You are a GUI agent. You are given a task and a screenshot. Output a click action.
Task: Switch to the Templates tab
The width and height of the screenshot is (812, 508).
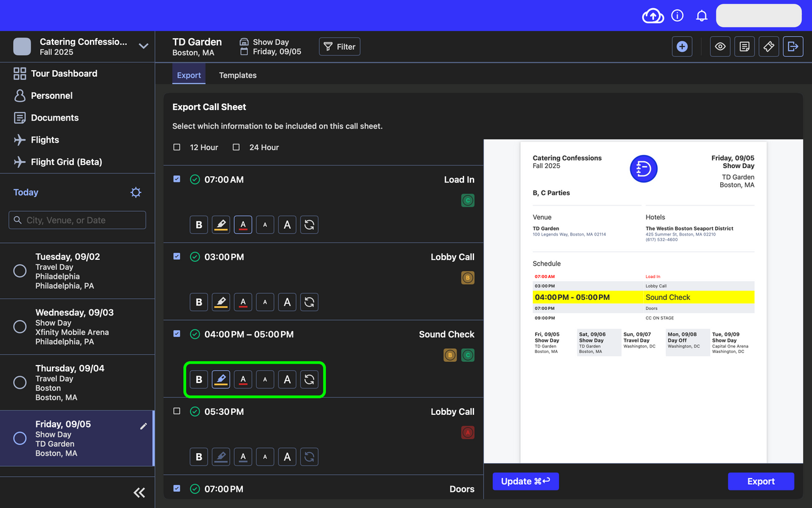coord(238,75)
